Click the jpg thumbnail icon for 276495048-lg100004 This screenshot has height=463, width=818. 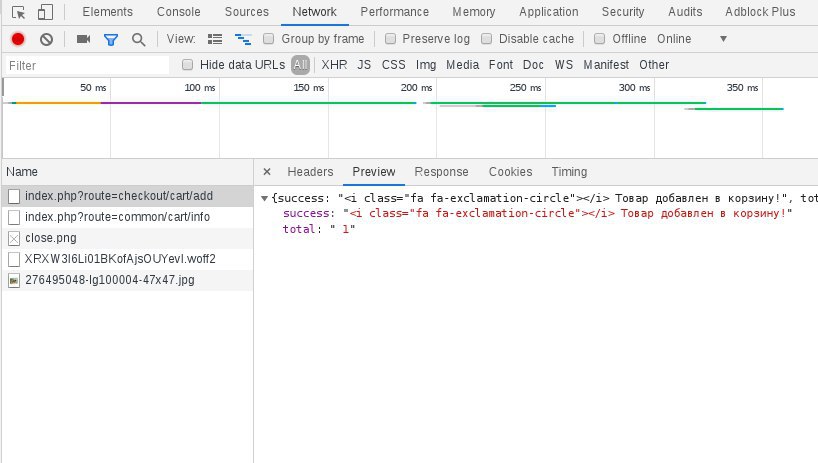coord(14,281)
